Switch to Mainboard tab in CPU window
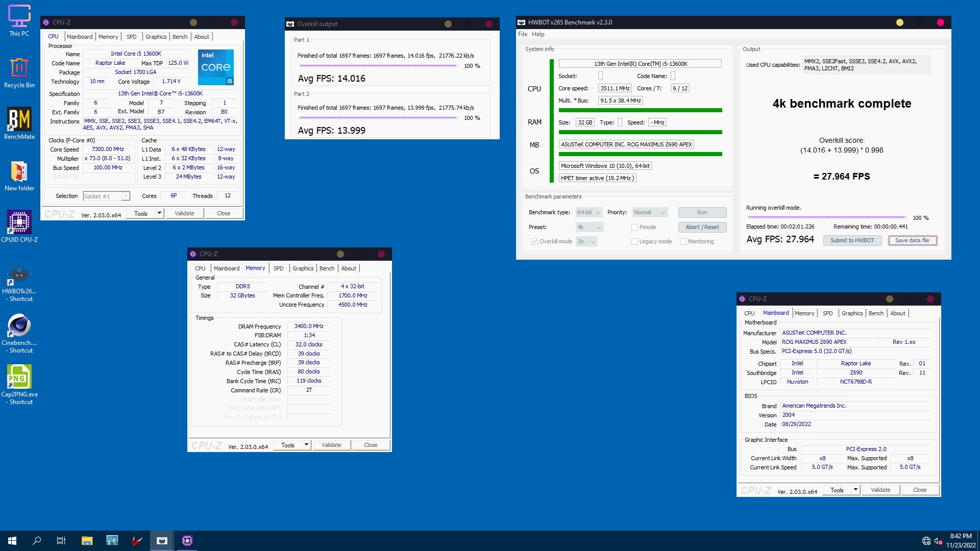980x551 pixels. (80, 37)
